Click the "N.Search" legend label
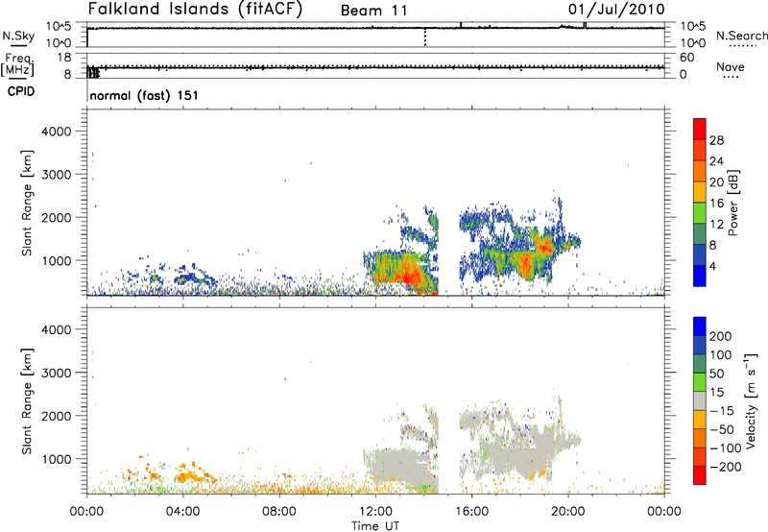Viewport: 768px width, 532px height. tap(741, 36)
